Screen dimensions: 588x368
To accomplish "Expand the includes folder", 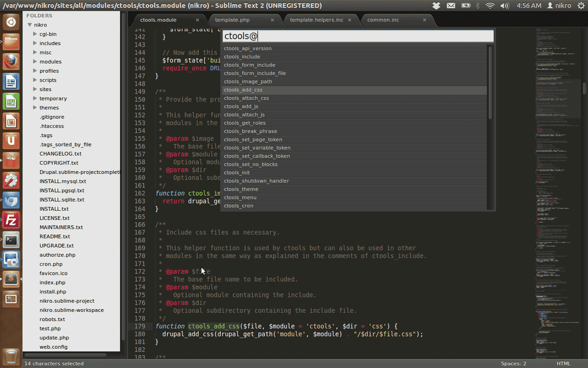I will [x=35, y=43].
